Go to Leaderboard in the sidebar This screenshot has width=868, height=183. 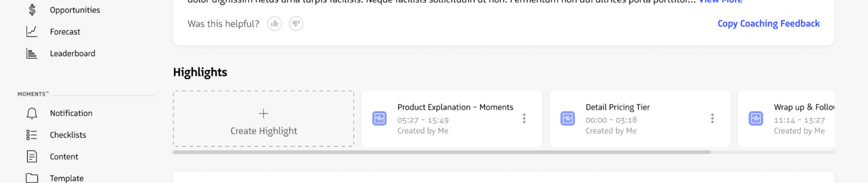(72, 53)
